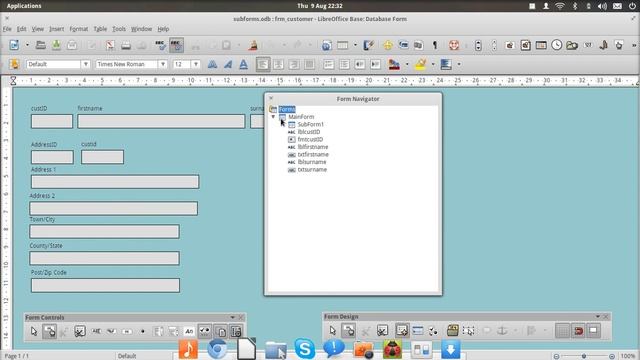
Task: Open the Tools menu
Action: coord(119,29)
